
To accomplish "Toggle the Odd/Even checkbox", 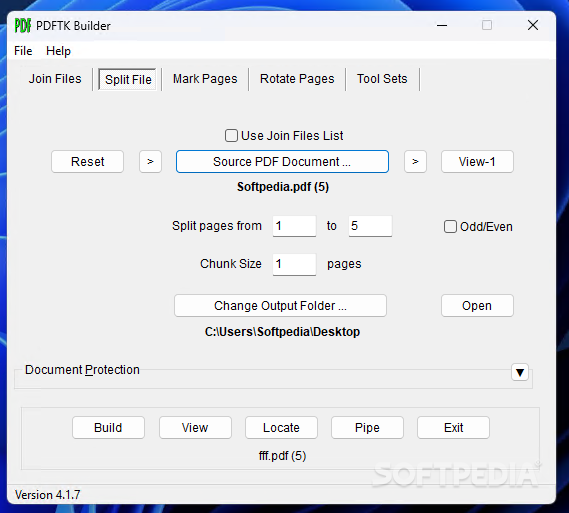I will 450,227.
